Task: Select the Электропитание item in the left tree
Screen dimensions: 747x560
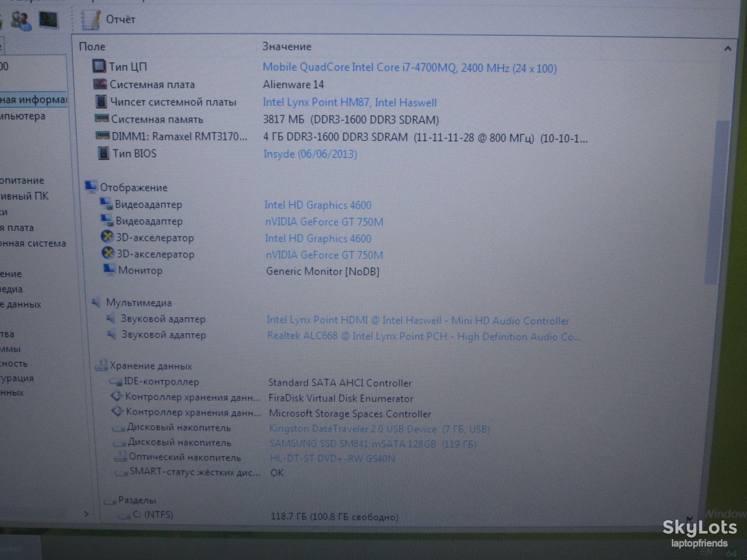Action: point(22,180)
